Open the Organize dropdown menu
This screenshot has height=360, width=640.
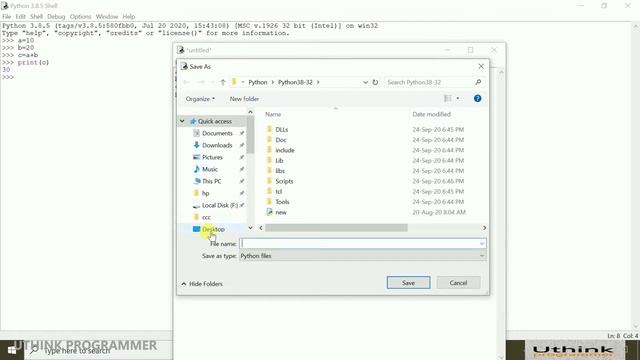(200, 99)
